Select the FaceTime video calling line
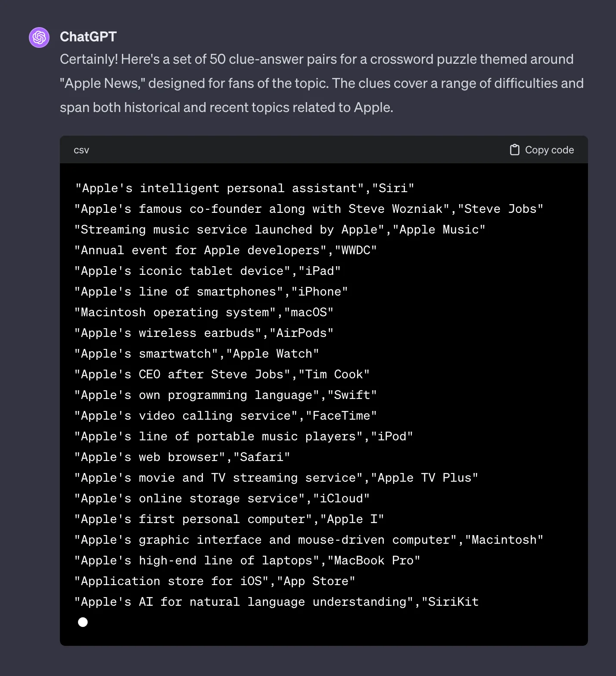616x676 pixels. (226, 416)
